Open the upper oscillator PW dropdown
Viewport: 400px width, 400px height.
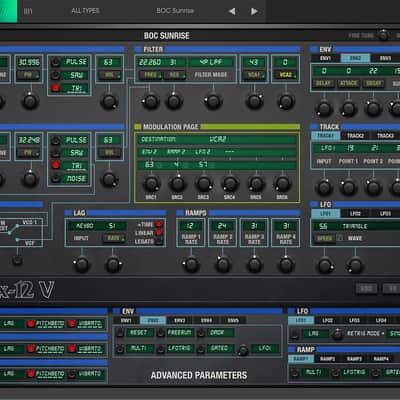[x=29, y=75]
